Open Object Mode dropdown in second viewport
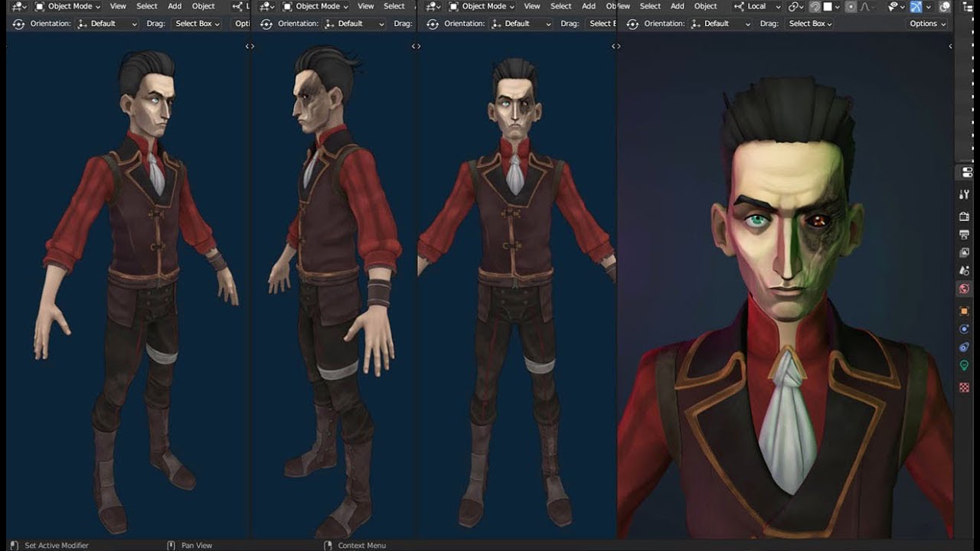Viewport: 980px width, 551px height. (316, 6)
